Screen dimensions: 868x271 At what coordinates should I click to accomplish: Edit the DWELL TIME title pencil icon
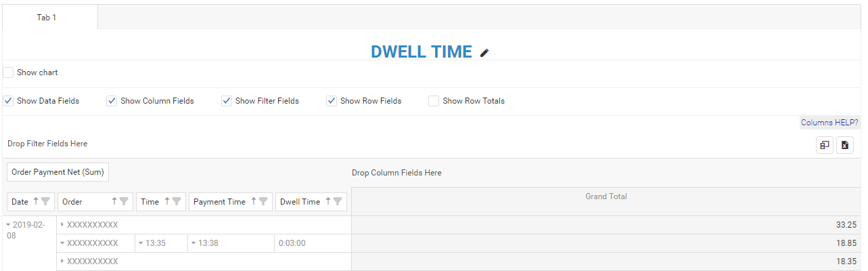pyautogui.click(x=484, y=53)
